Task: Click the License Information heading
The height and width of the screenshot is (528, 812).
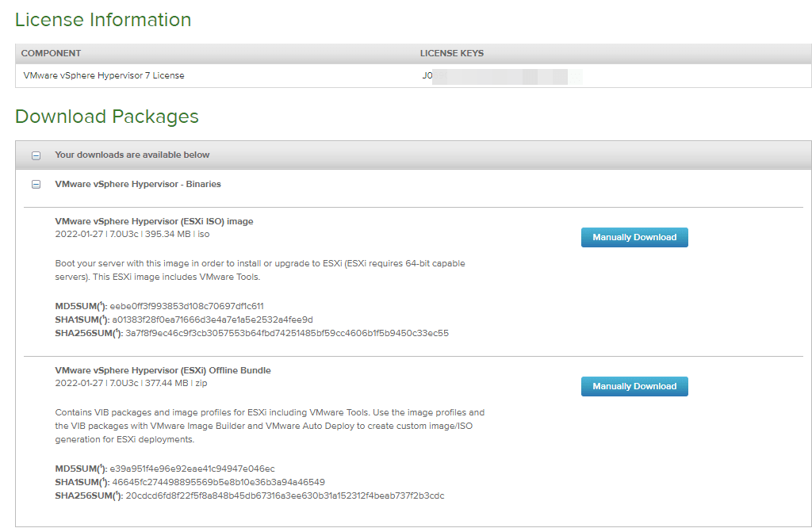Action: pos(103,20)
